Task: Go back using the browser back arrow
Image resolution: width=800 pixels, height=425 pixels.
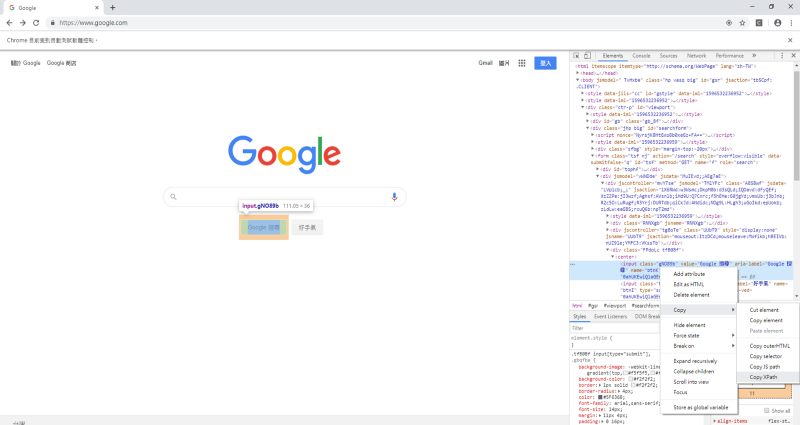Action: coord(9,22)
